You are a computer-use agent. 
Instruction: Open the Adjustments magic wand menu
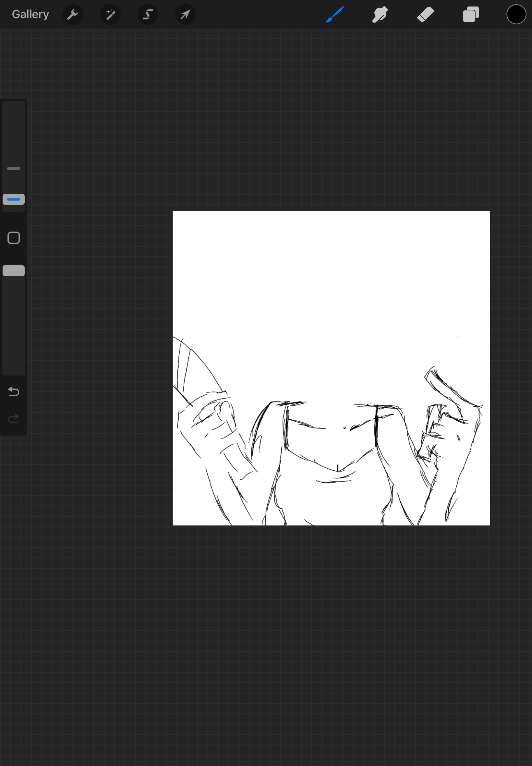110,14
